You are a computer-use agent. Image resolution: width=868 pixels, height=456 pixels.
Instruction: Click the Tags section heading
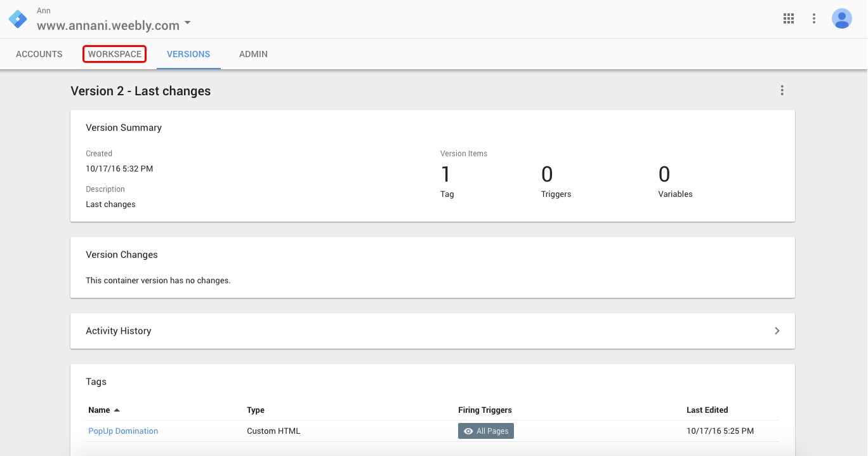(96, 382)
